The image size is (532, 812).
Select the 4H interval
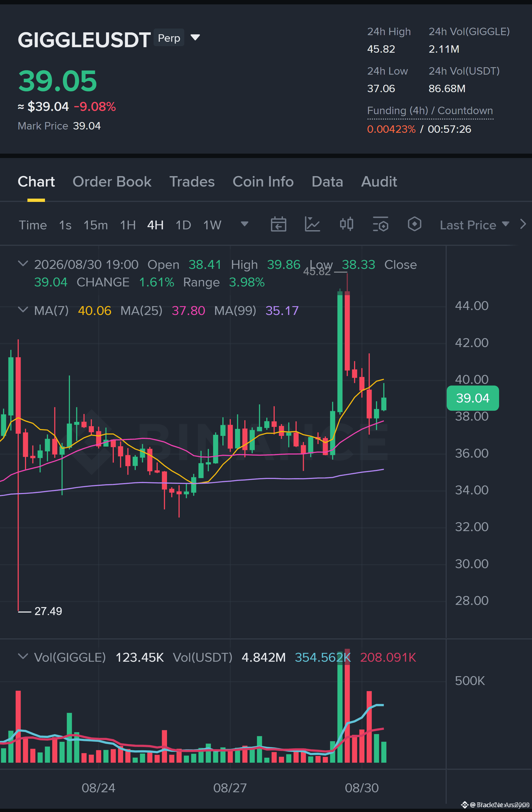pyautogui.click(x=155, y=225)
